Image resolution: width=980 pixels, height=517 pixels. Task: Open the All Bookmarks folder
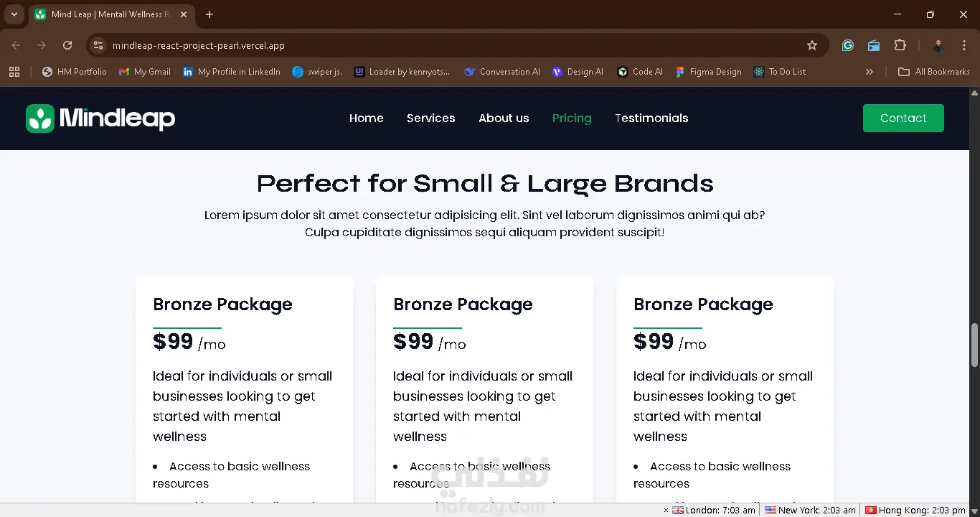934,72
